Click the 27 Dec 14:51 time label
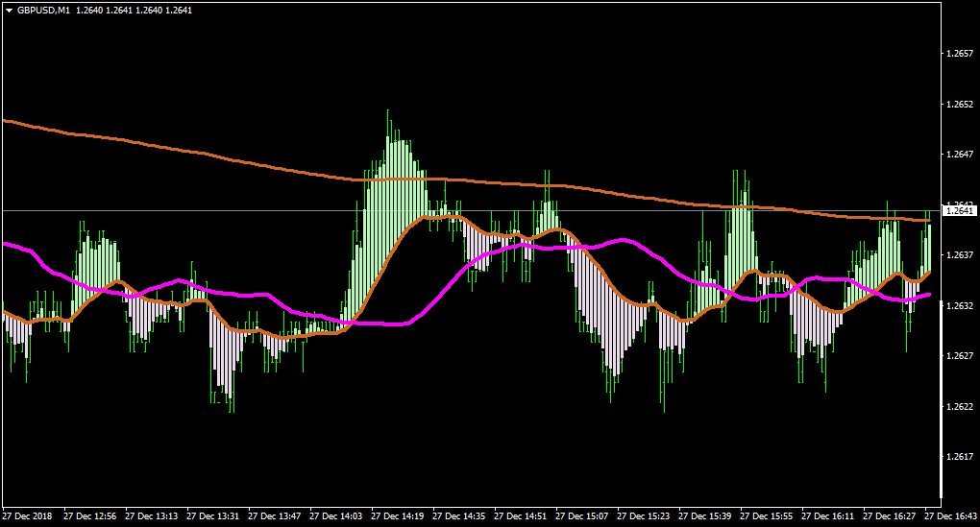Screen dimensions: 980x527 (x=520, y=516)
